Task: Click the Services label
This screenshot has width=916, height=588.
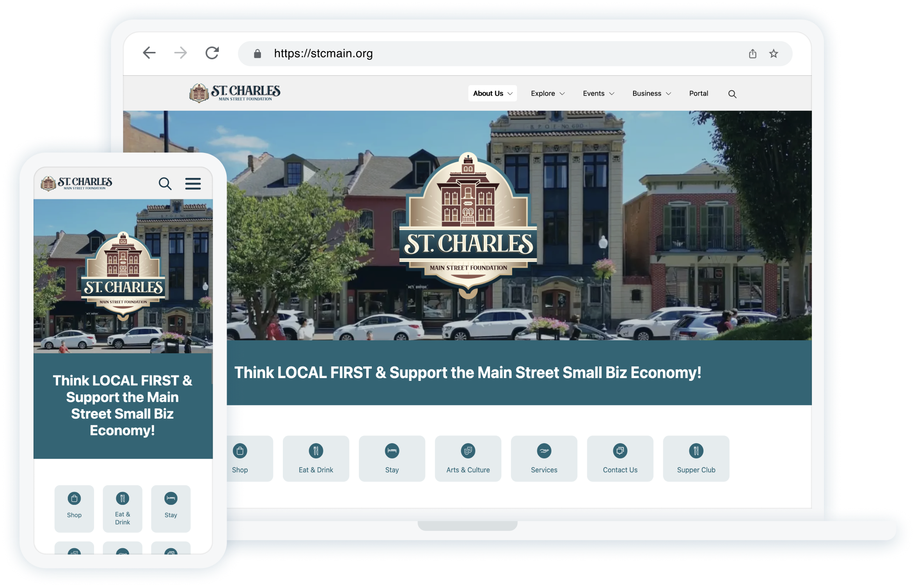Action: [x=544, y=470]
